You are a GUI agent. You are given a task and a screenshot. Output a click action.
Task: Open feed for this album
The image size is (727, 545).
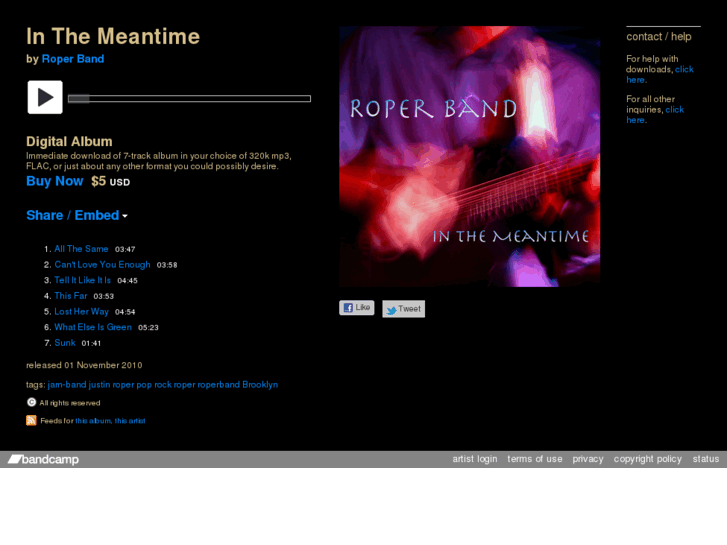point(93,421)
